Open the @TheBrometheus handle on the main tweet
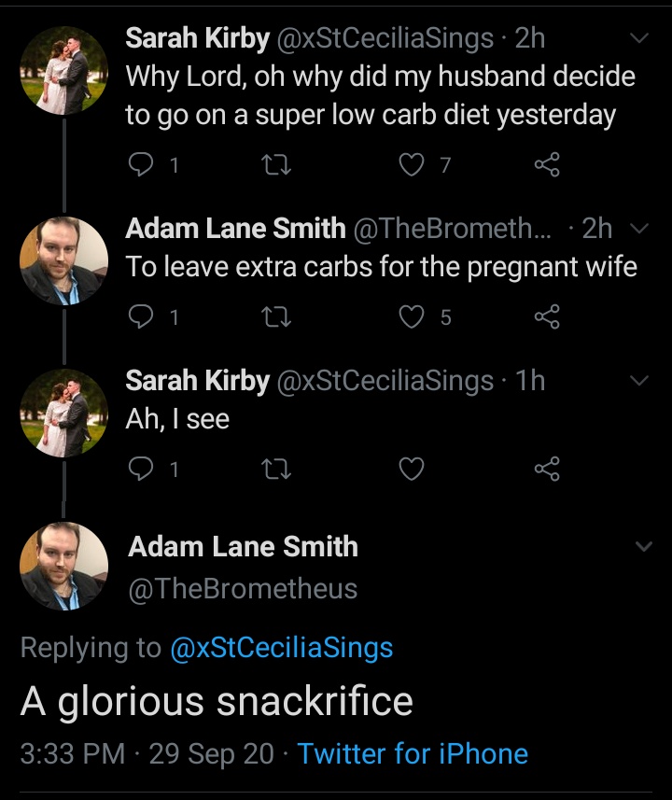Viewport: 672px width, 800px height. [243, 589]
